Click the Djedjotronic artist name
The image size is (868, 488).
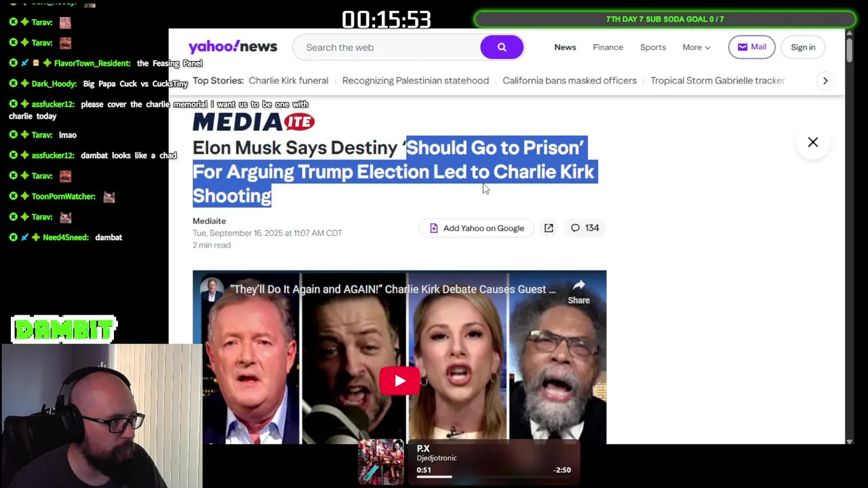tap(437, 458)
